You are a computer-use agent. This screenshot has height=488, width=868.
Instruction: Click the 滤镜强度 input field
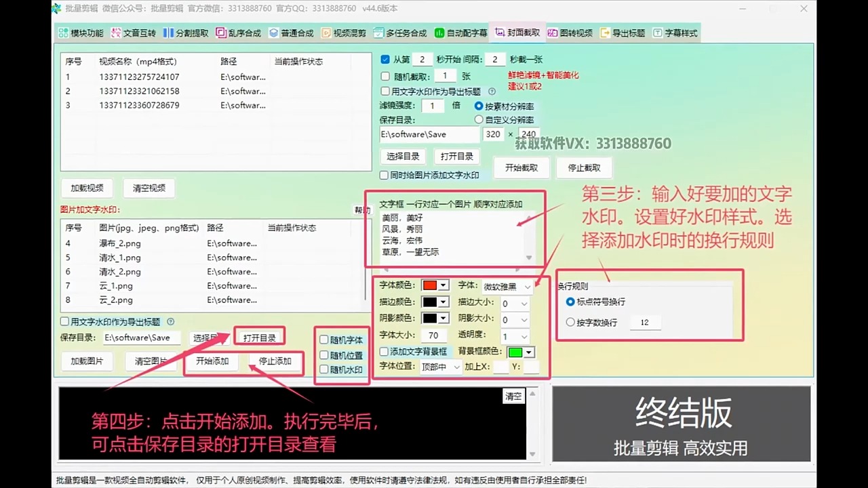coord(432,106)
